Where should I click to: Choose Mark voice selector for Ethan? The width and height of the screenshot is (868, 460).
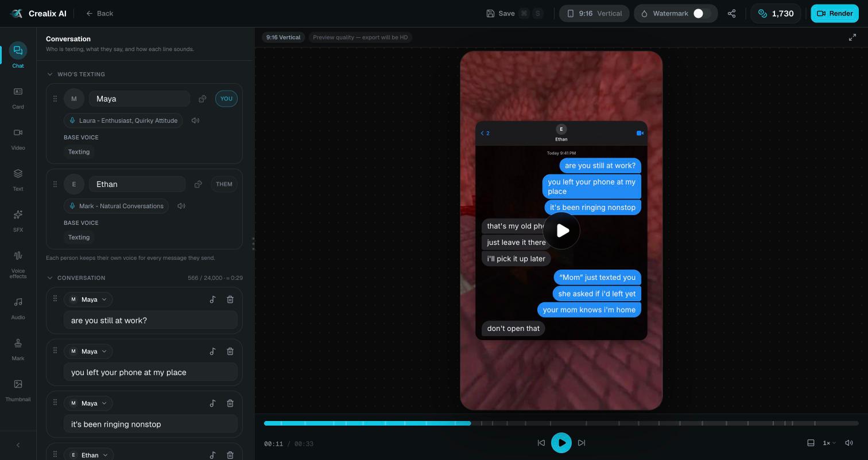click(x=116, y=206)
